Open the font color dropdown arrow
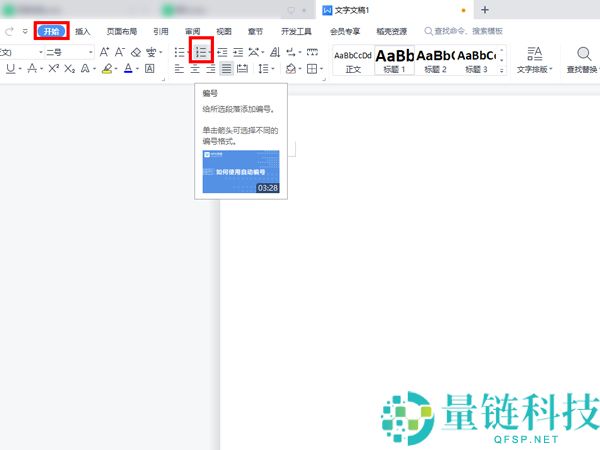Image resolution: width=600 pixels, height=450 pixels. click(137, 69)
